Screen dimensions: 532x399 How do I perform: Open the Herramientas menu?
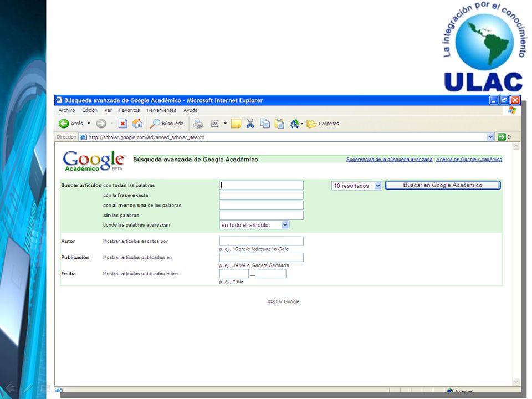[x=161, y=110]
